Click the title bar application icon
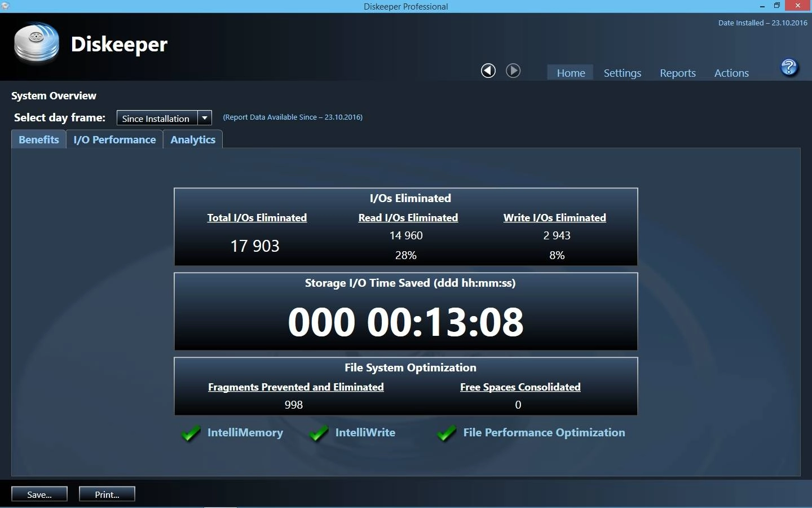Screen dimensions: 812x508 pyautogui.click(x=6, y=6)
